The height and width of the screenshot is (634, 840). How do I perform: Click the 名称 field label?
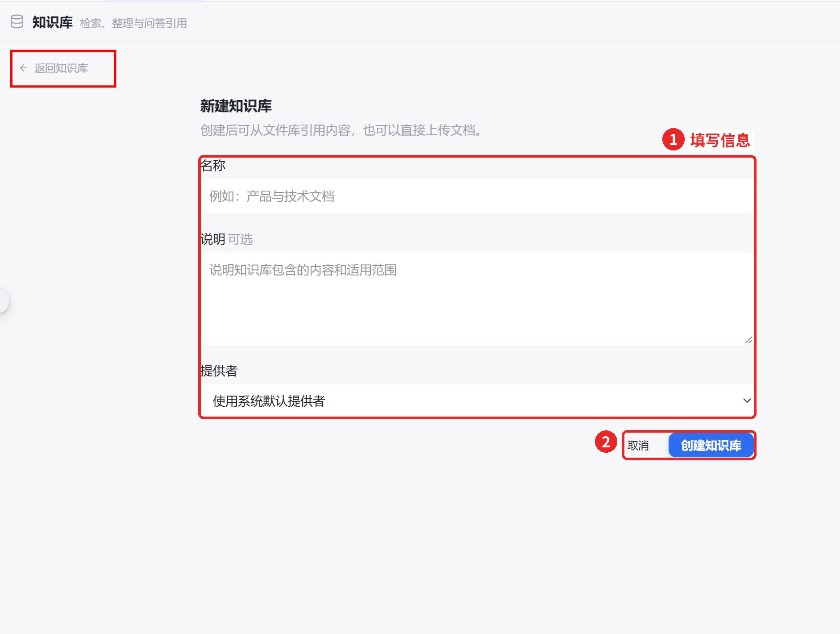point(213,165)
